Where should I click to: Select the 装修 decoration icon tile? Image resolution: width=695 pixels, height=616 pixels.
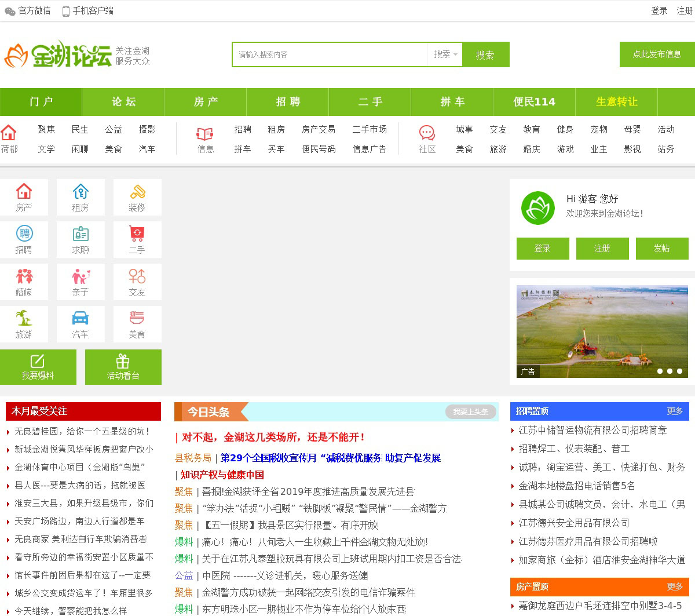pos(137,198)
